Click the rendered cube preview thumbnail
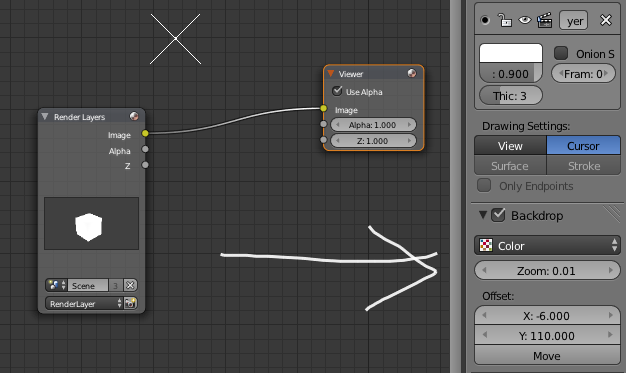 91,223
